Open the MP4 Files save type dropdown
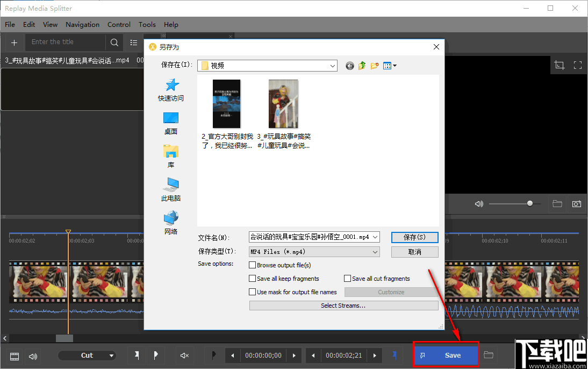This screenshot has width=588, height=369. click(375, 252)
